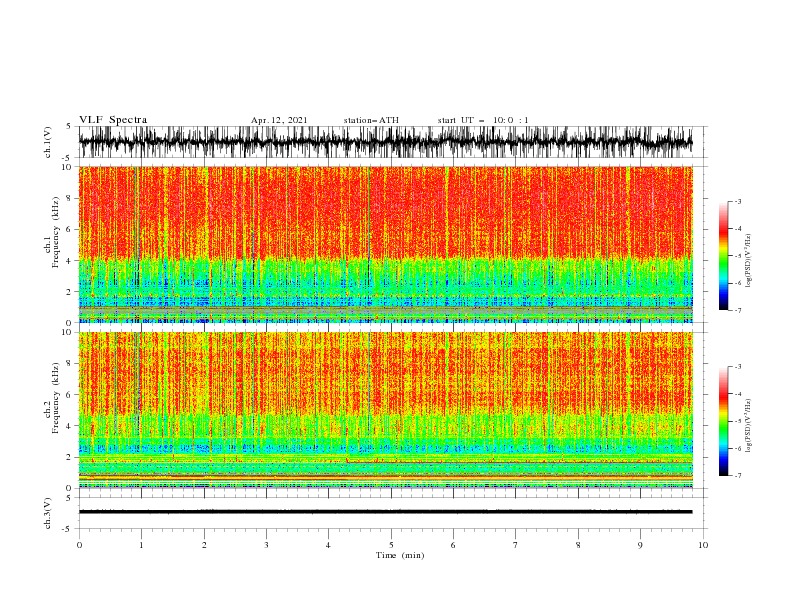
Task: Click the "2" tick on ch.2 frequency axis
Action: click(x=69, y=457)
